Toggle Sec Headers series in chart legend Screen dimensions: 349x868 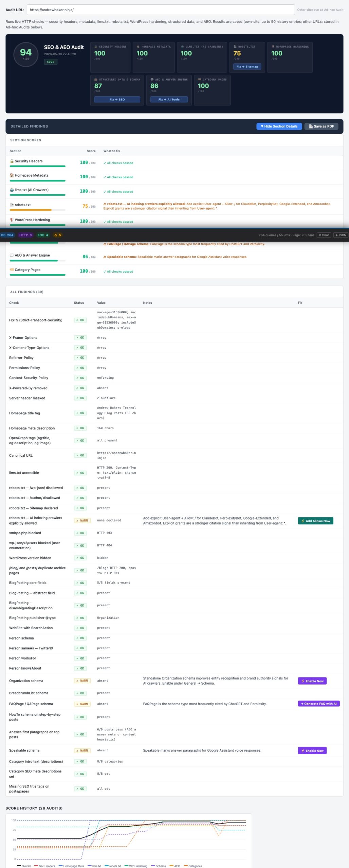pyautogui.click(x=44, y=866)
